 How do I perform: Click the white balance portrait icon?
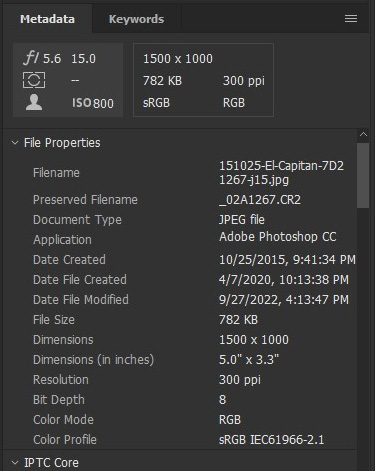[34, 102]
